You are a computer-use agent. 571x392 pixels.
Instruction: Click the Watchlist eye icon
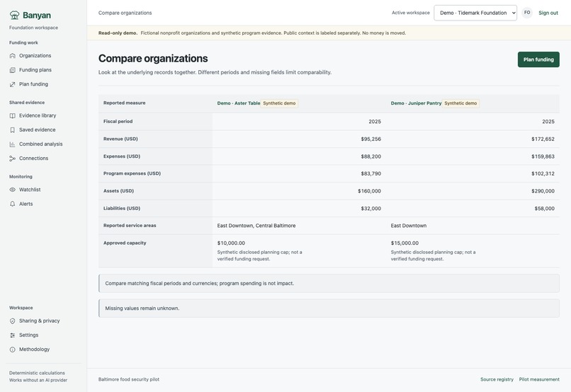tap(12, 190)
